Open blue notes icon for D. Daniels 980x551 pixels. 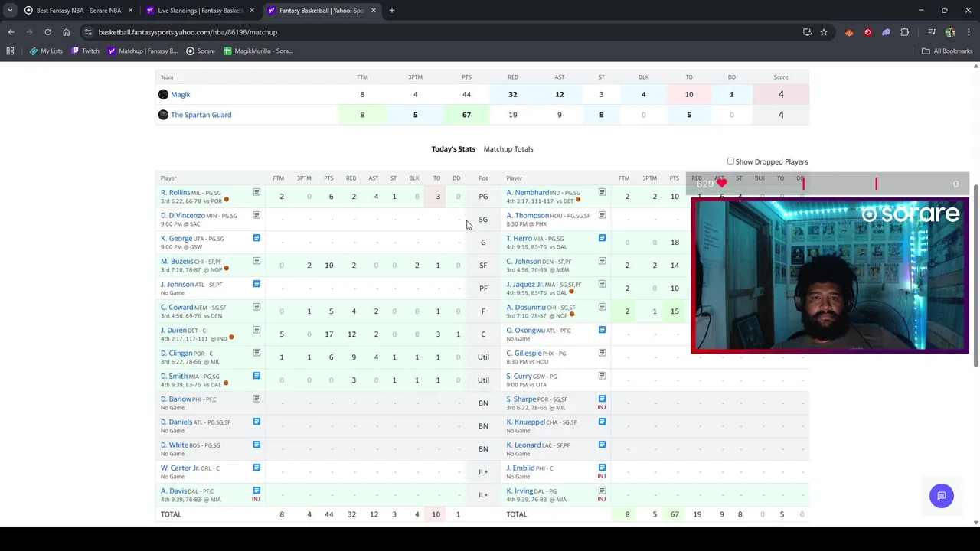pyautogui.click(x=256, y=422)
